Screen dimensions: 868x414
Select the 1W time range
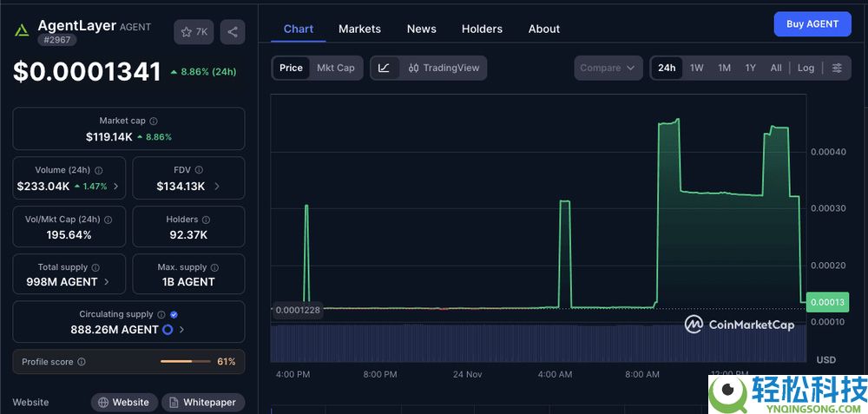pyautogui.click(x=696, y=68)
